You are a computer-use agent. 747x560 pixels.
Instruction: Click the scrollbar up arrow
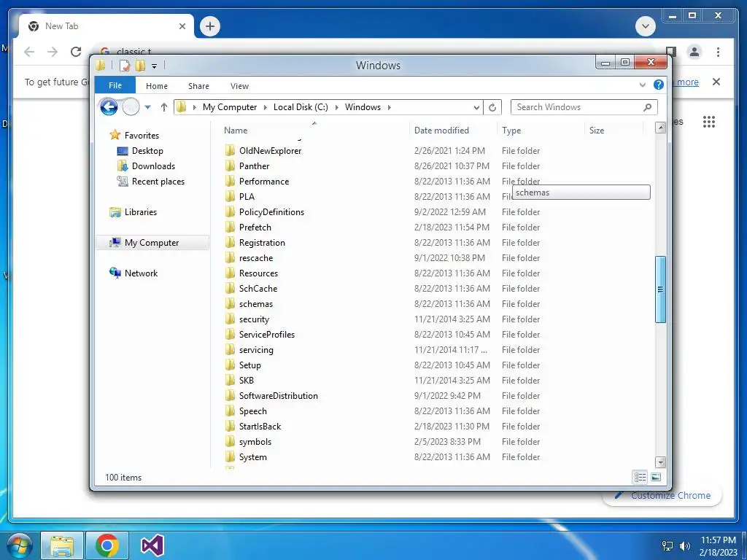pyautogui.click(x=660, y=128)
